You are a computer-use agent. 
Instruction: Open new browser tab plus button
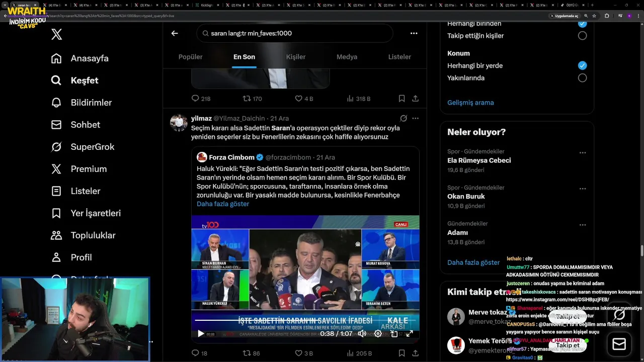pos(592,5)
